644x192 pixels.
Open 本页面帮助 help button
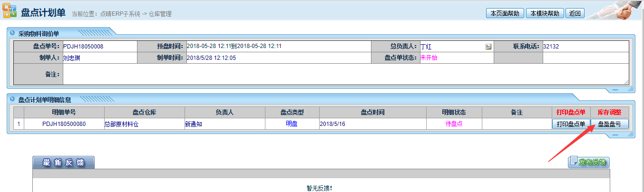(x=505, y=13)
